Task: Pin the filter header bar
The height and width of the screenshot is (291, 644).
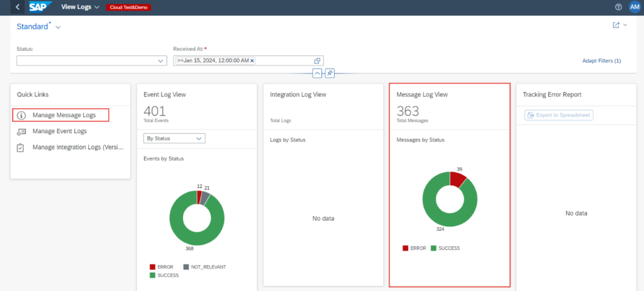Action: pyautogui.click(x=330, y=73)
